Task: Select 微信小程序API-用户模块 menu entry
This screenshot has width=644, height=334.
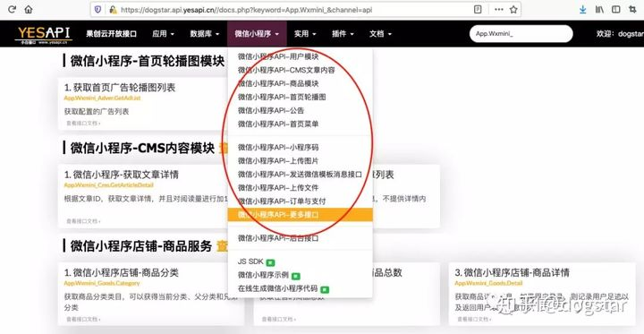Action: click(x=300, y=56)
